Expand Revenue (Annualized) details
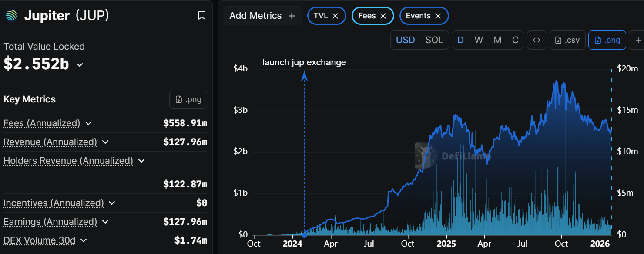The width and height of the screenshot is (644, 254). point(105,142)
